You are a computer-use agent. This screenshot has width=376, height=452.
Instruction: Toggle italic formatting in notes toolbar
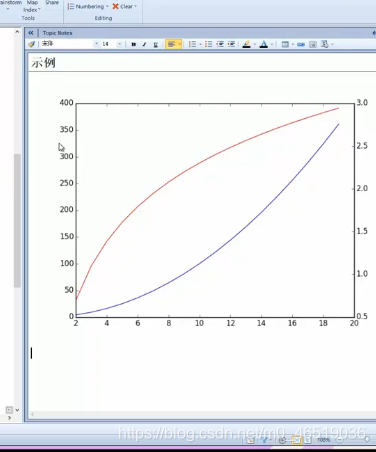[144, 44]
